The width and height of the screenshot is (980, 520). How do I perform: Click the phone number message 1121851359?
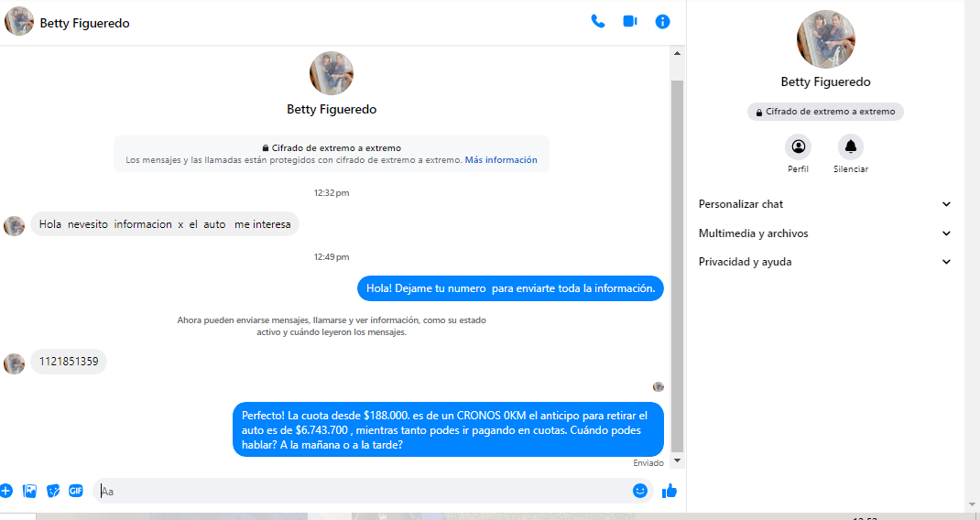click(x=69, y=362)
